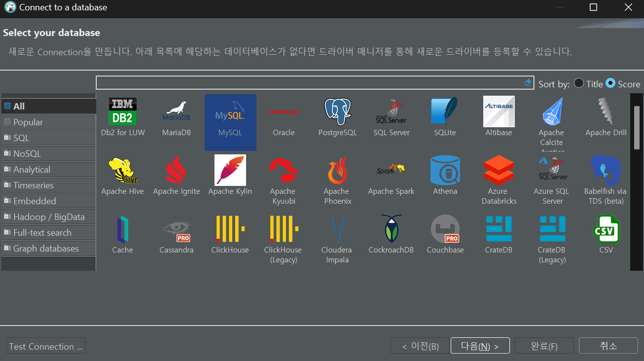
Task: Choose the Apache Kyuubi icon
Action: click(283, 170)
